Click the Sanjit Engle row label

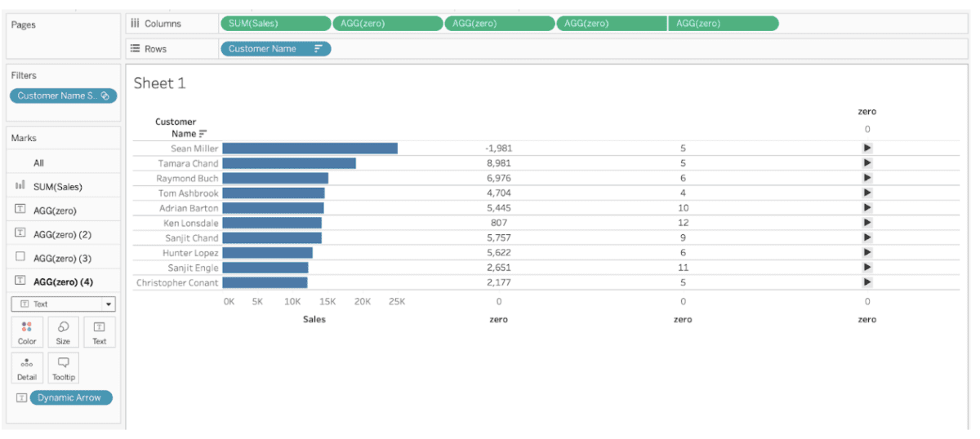coord(194,268)
